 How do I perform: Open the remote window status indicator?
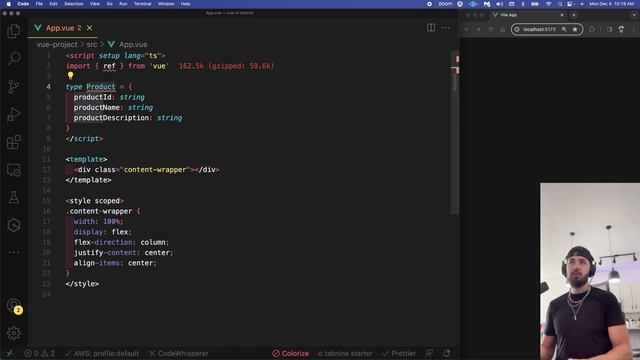[x=10, y=353]
